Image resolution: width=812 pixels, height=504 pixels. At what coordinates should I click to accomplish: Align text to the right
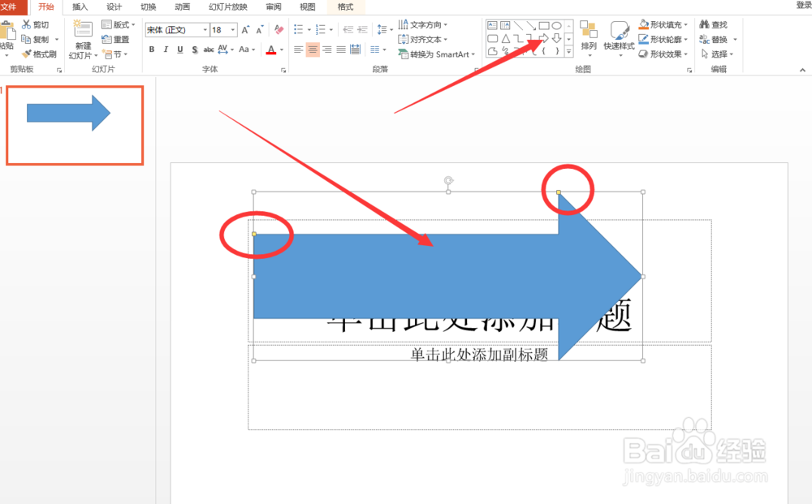coord(326,50)
